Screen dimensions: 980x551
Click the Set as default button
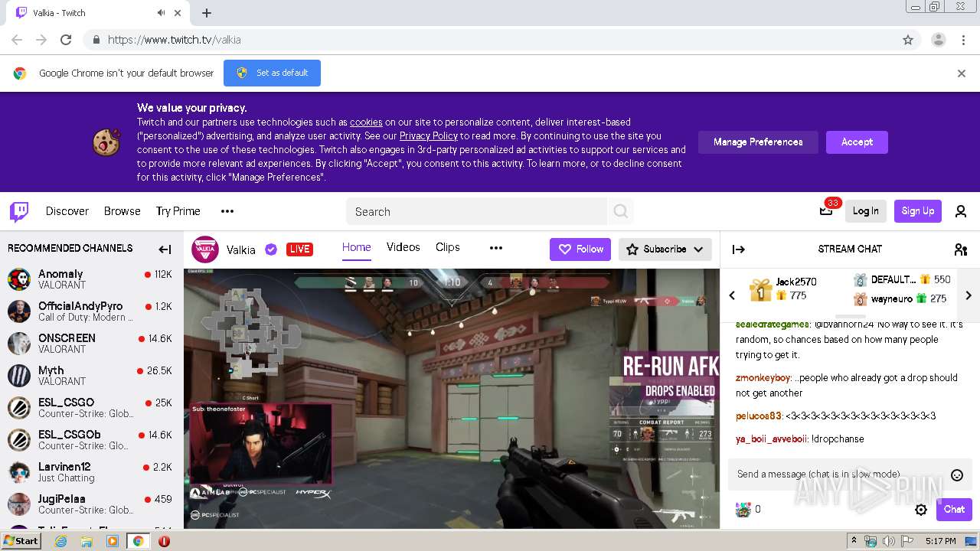(x=272, y=73)
